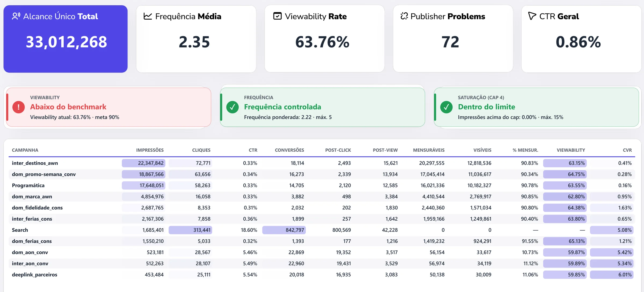Click the % MENSUR. column header

(x=525, y=150)
